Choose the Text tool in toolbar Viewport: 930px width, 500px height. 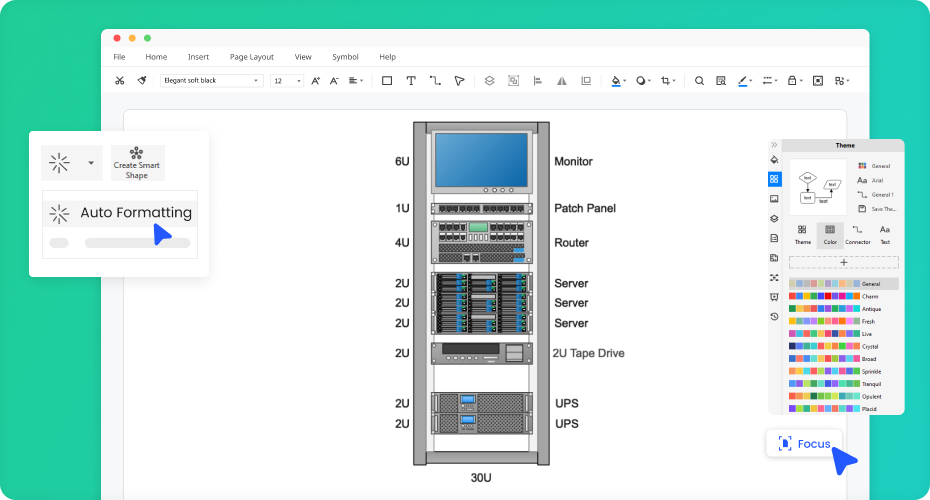tap(411, 81)
